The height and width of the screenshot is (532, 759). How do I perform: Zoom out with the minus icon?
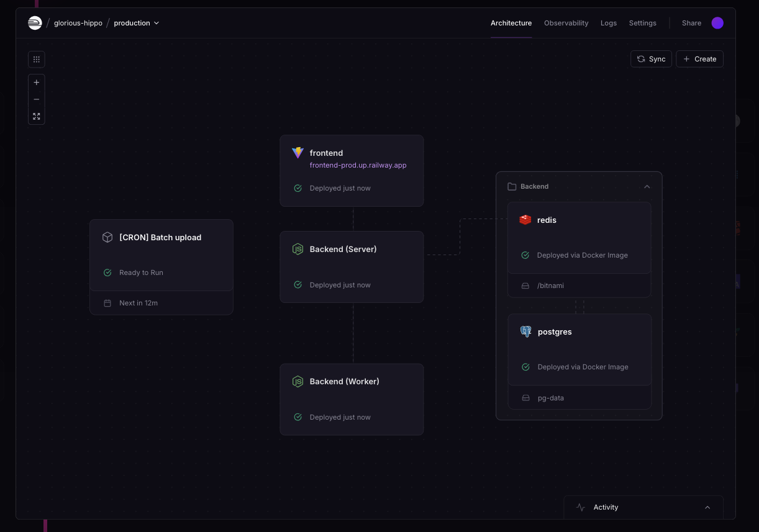37,99
